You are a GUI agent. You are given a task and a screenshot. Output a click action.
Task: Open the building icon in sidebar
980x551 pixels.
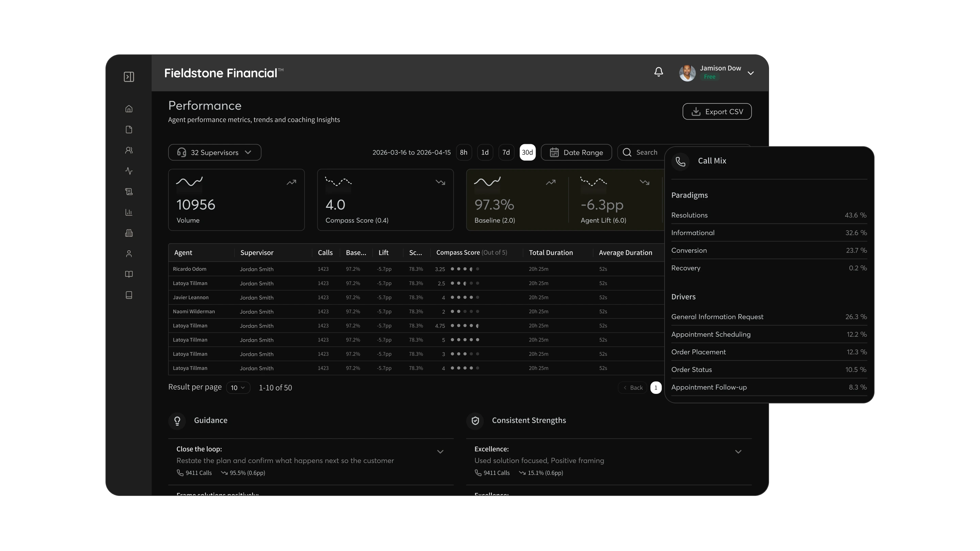[129, 233]
